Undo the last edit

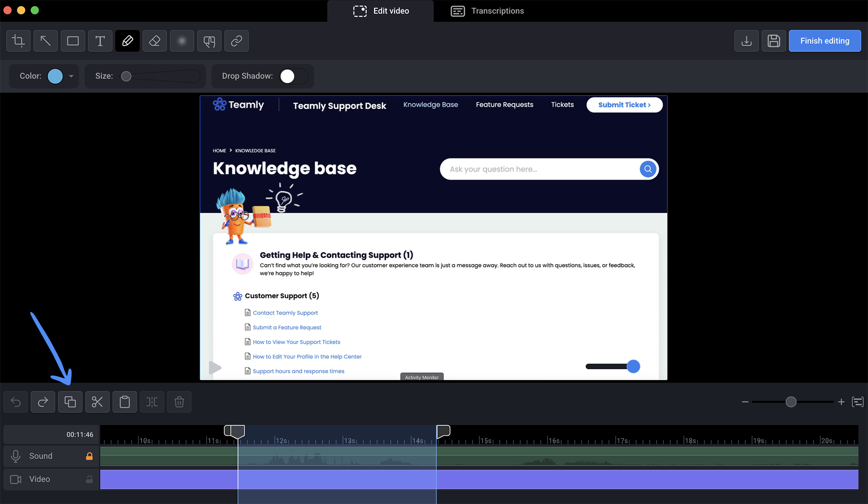(x=15, y=402)
